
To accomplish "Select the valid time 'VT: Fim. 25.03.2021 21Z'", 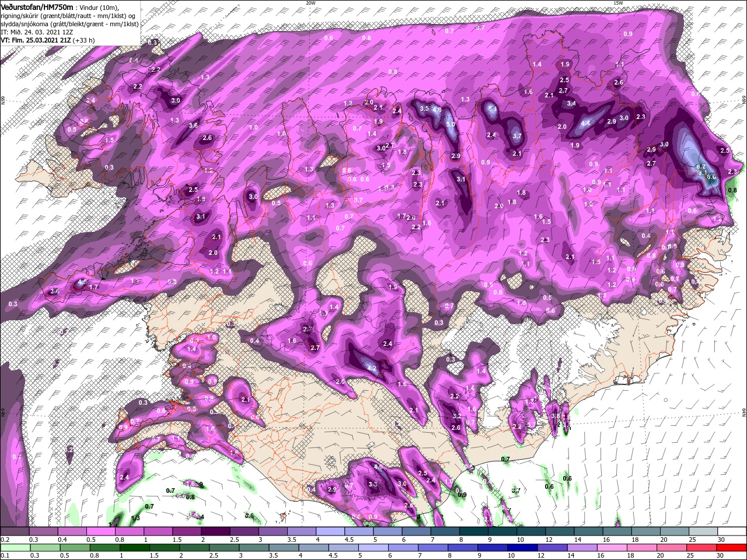I will coord(36,40).
